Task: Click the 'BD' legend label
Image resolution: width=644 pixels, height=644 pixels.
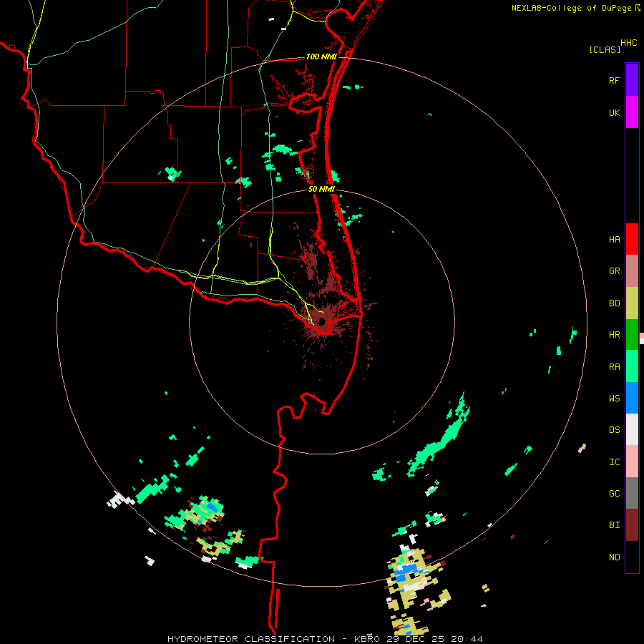Action: coord(614,303)
